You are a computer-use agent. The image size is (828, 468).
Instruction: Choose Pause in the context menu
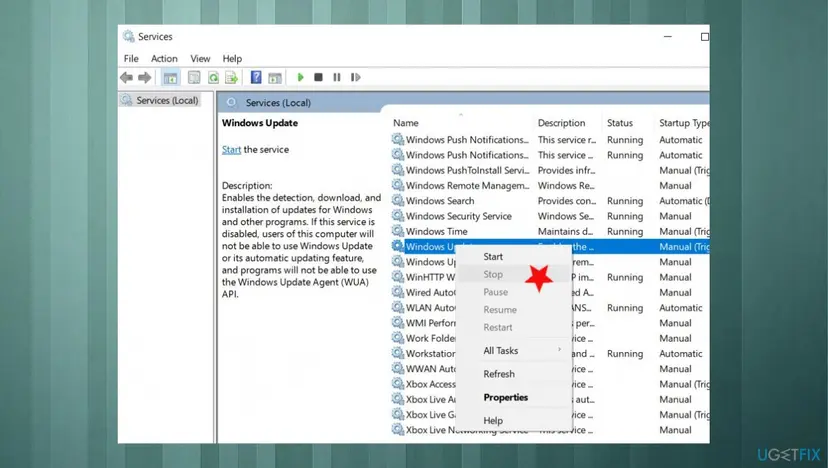(495, 292)
